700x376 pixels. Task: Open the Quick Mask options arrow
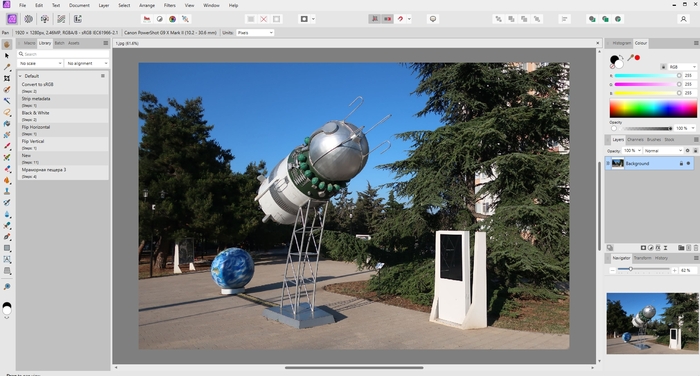pyautogui.click(x=313, y=19)
